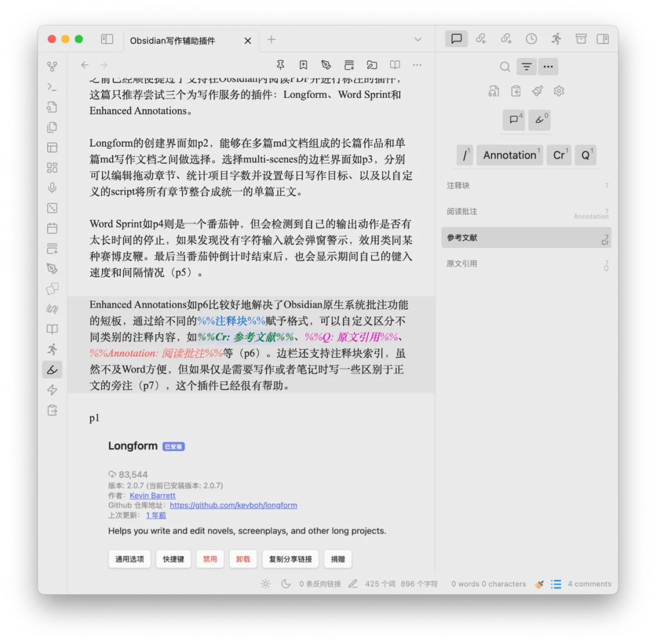Open the tab list dropdown chevron

417,39
